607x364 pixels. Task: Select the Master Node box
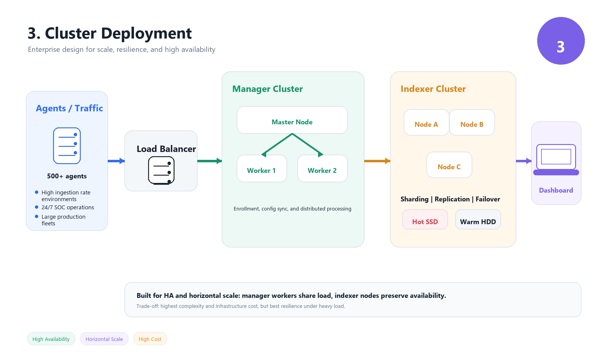point(292,120)
